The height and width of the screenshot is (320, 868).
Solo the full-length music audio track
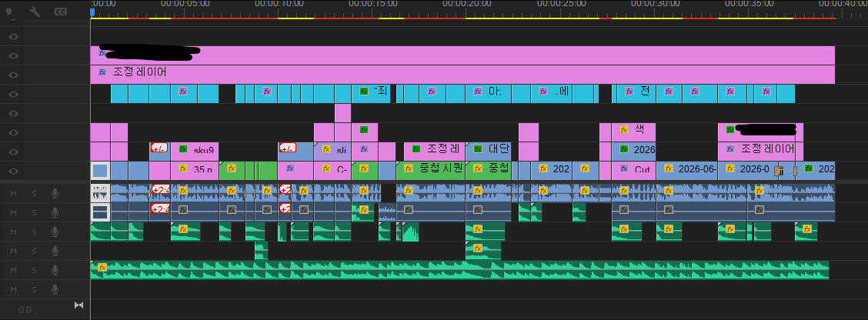(34, 270)
